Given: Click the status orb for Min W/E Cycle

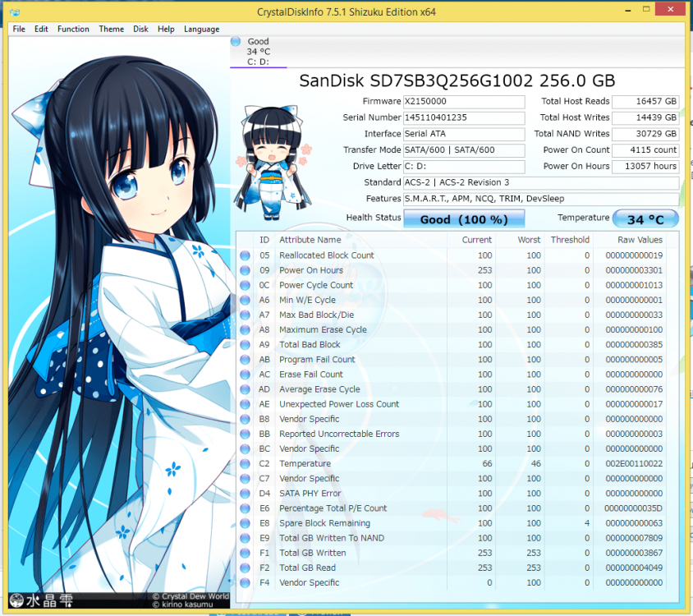Looking at the screenshot, I should pos(245,301).
